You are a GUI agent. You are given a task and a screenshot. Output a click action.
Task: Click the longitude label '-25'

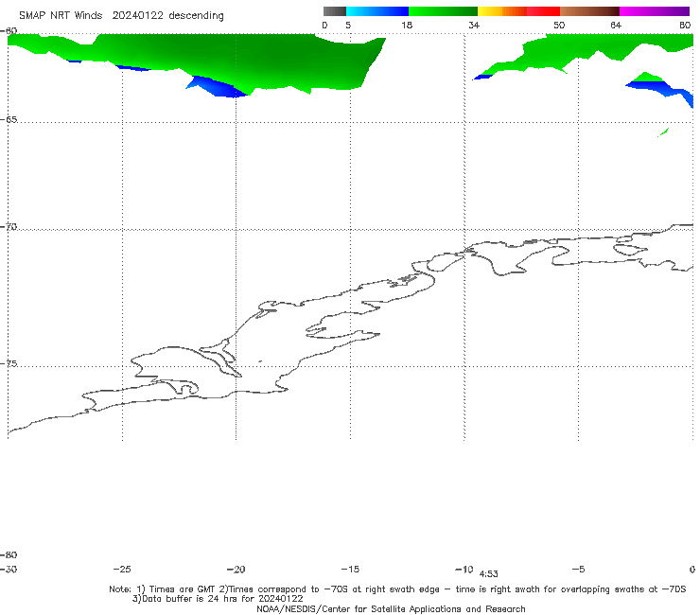click(122, 570)
